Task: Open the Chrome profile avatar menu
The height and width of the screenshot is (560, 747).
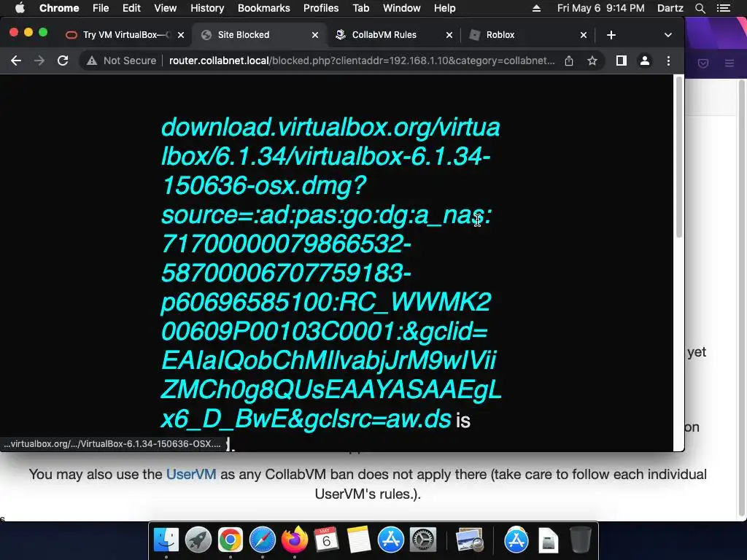Action: [645, 61]
